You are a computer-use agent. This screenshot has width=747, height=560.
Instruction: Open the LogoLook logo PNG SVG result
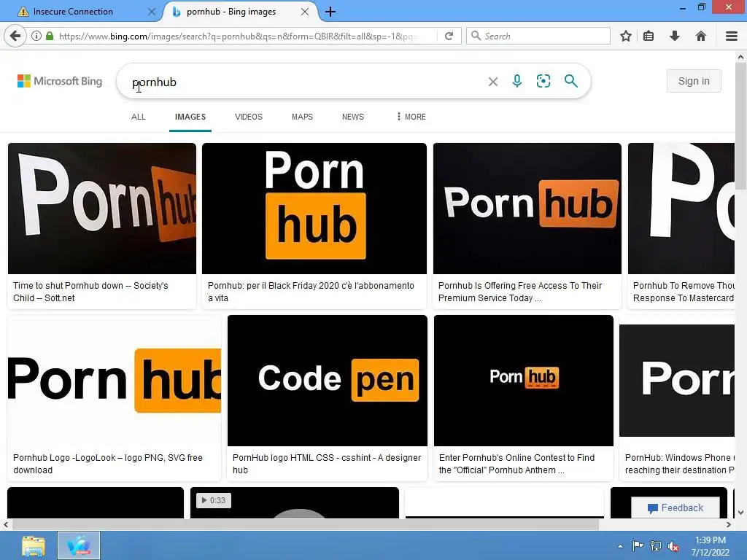108,463
